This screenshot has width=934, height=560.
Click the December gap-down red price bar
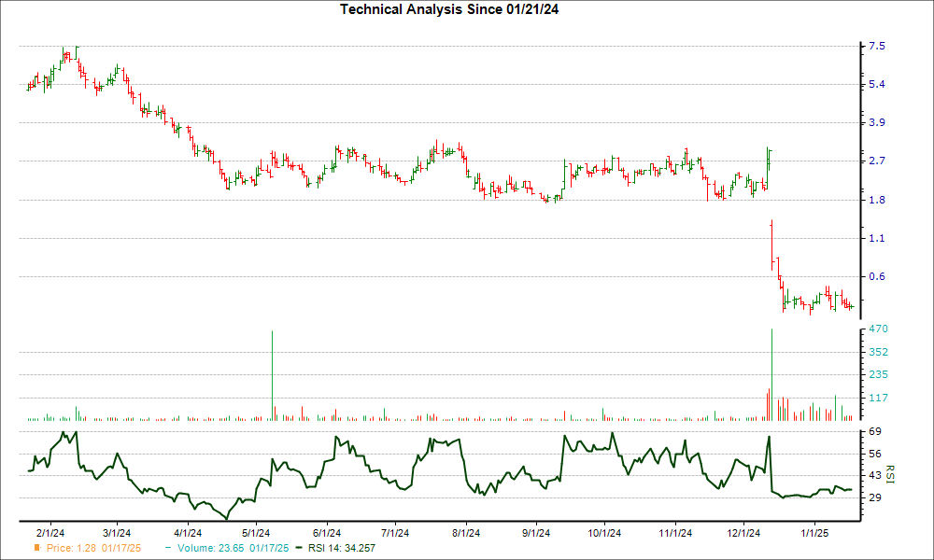772,245
